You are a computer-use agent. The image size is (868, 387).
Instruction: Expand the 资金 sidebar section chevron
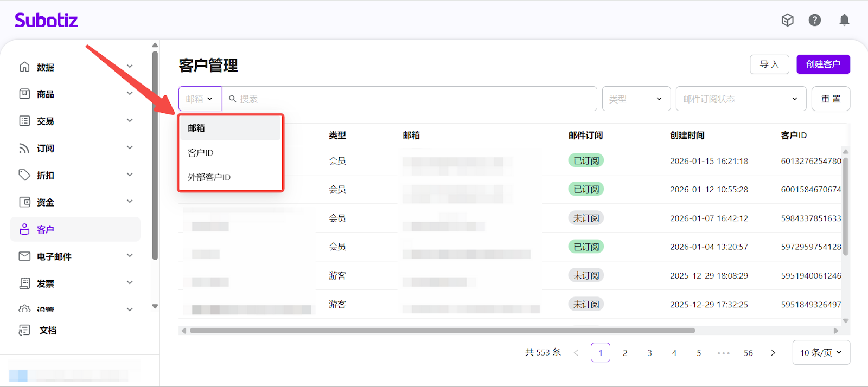[x=130, y=202]
